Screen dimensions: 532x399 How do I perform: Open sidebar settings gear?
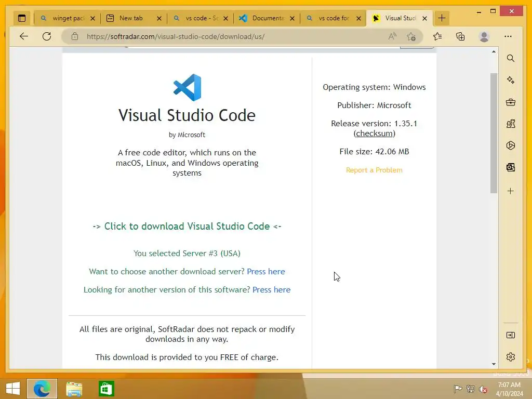coord(511,357)
